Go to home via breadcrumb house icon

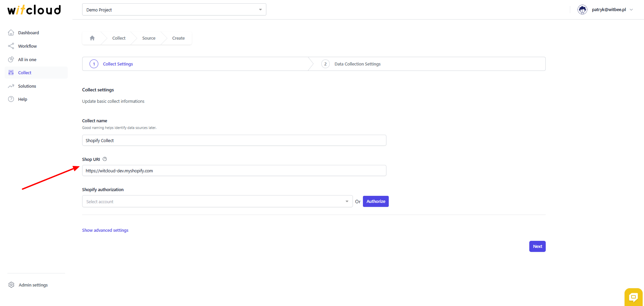92,38
